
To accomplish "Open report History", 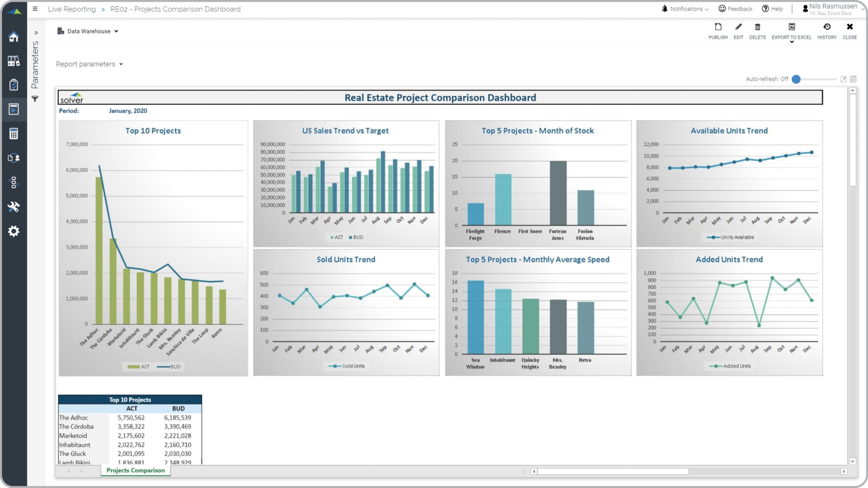I will (x=827, y=27).
